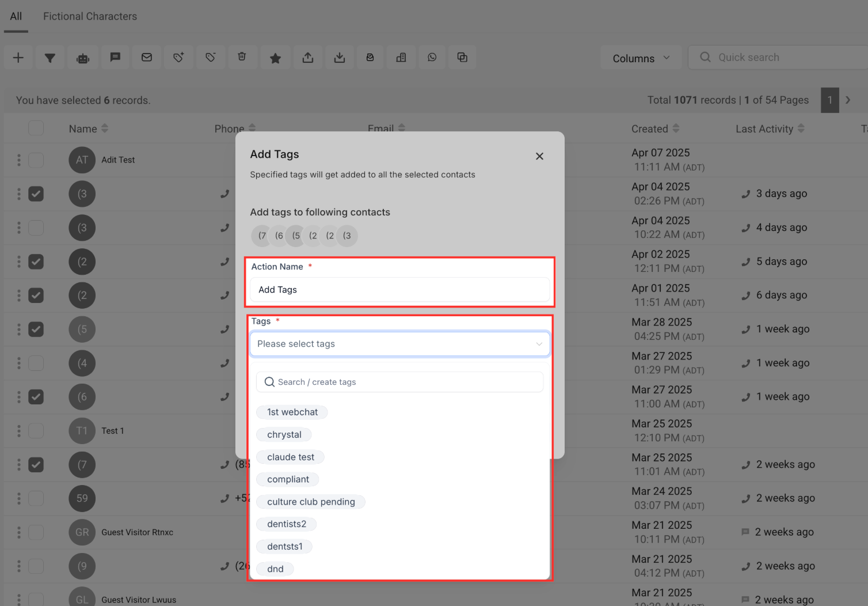Toggle the select-all checkbox in table header
This screenshot has height=606, width=868.
tap(36, 128)
